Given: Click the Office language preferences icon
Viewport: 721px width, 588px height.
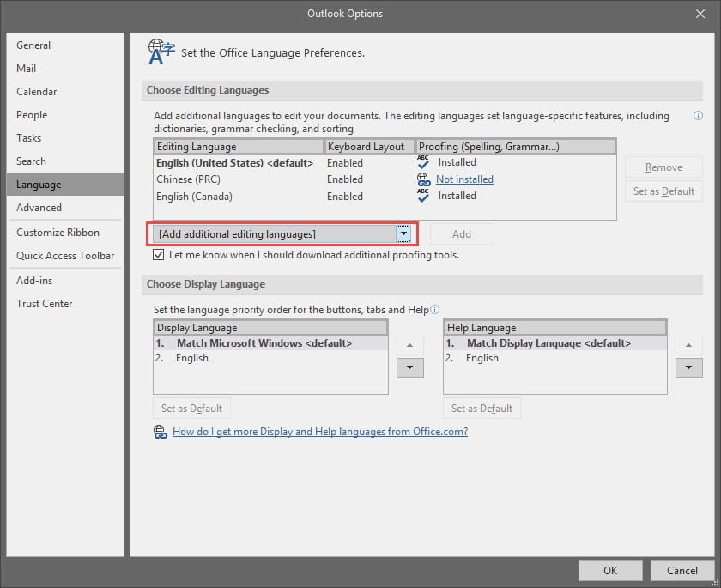Looking at the screenshot, I should click(x=161, y=52).
